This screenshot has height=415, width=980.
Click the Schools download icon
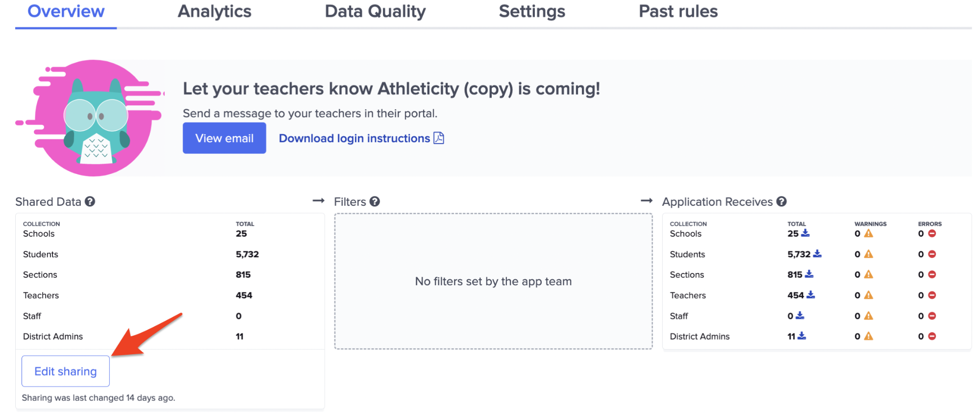coord(805,233)
